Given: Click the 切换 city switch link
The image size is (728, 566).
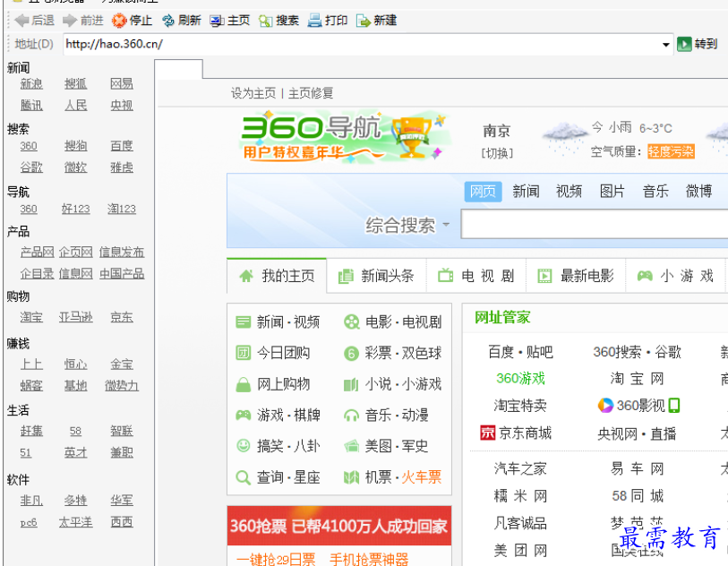Looking at the screenshot, I should click(x=497, y=153).
